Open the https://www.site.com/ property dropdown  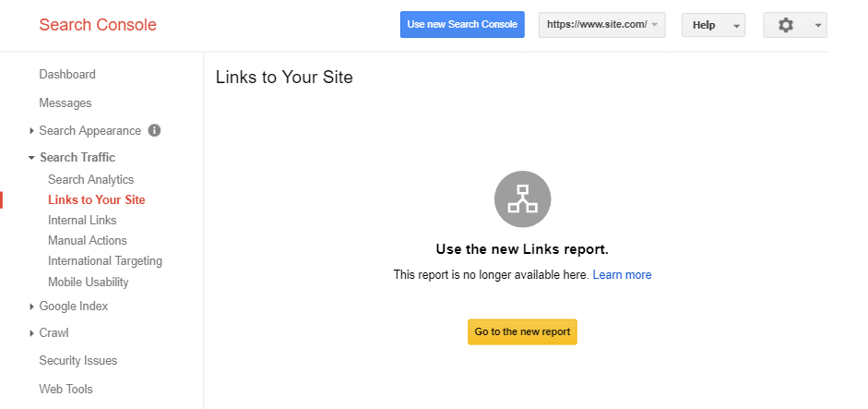pyautogui.click(x=601, y=25)
